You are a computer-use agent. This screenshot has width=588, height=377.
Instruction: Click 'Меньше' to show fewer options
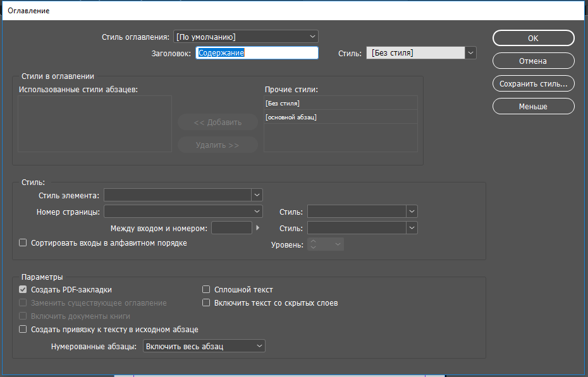(x=533, y=107)
